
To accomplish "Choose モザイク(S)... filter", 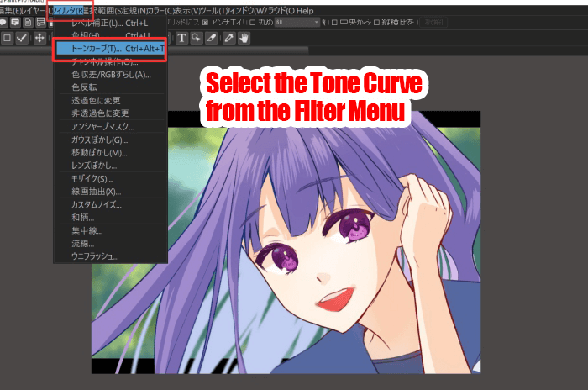I will pyautogui.click(x=111, y=179).
